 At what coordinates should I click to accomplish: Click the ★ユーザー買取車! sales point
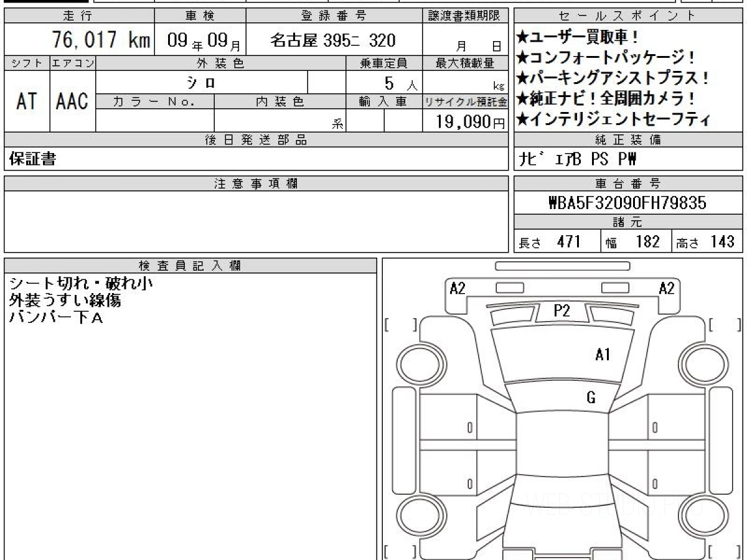coord(577,37)
